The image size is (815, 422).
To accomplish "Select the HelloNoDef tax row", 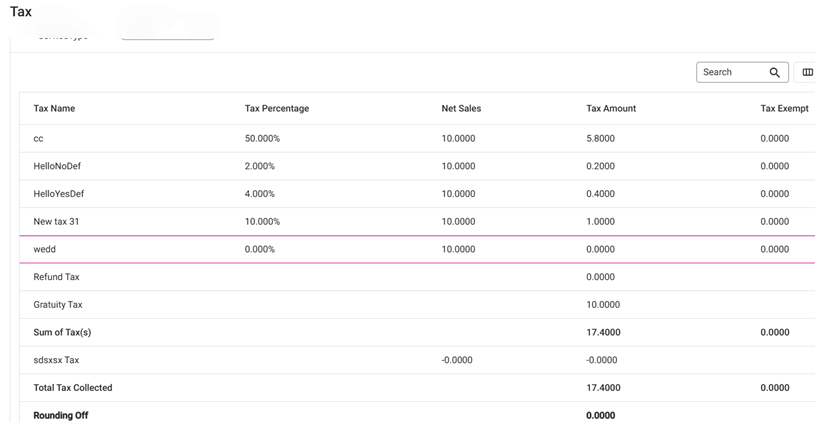I will (57, 167).
